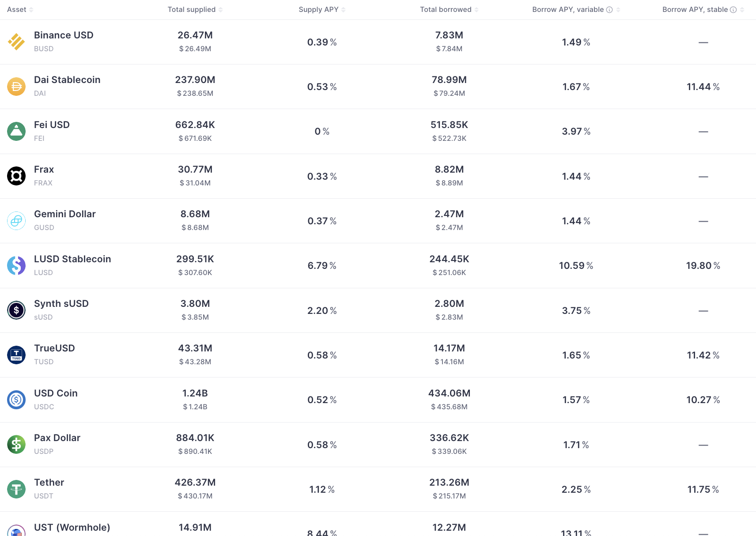This screenshot has height=536, width=756.
Task: Click the Binance USD coin icon
Action: click(16, 42)
